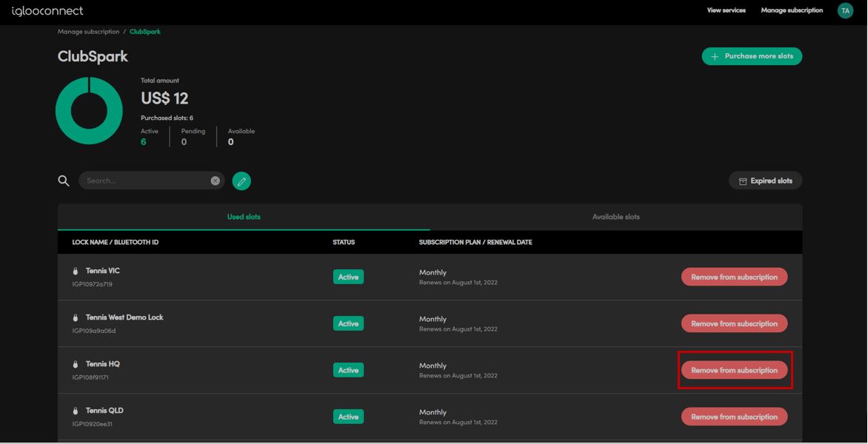
Task: Clear the search field with X icon
Action: coord(216,181)
